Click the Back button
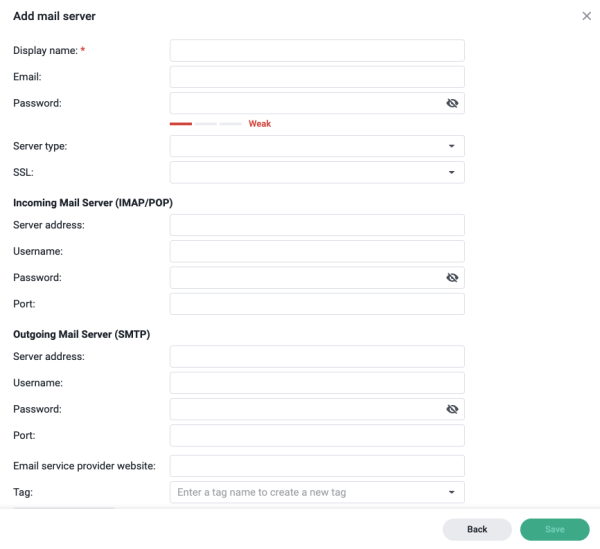The height and width of the screenshot is (549, 600). click(x=477, y=529)
